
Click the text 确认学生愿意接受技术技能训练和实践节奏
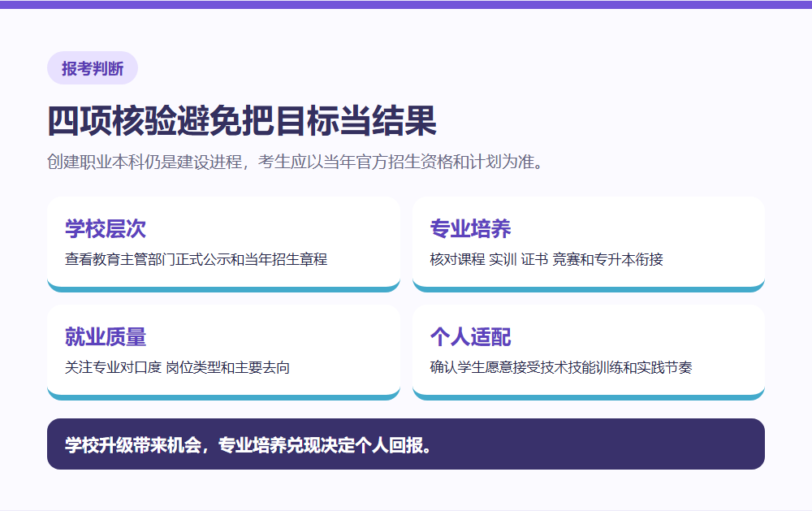click(561, 367)
